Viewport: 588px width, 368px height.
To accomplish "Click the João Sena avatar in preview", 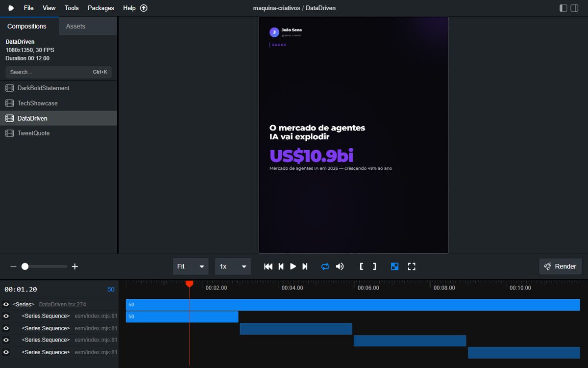I will pos(274,32).
